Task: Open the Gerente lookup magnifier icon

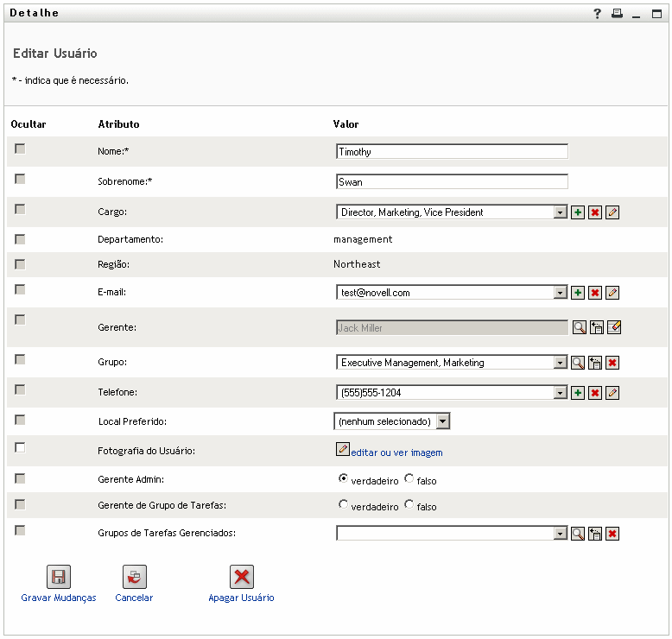Action: point(578,327)
